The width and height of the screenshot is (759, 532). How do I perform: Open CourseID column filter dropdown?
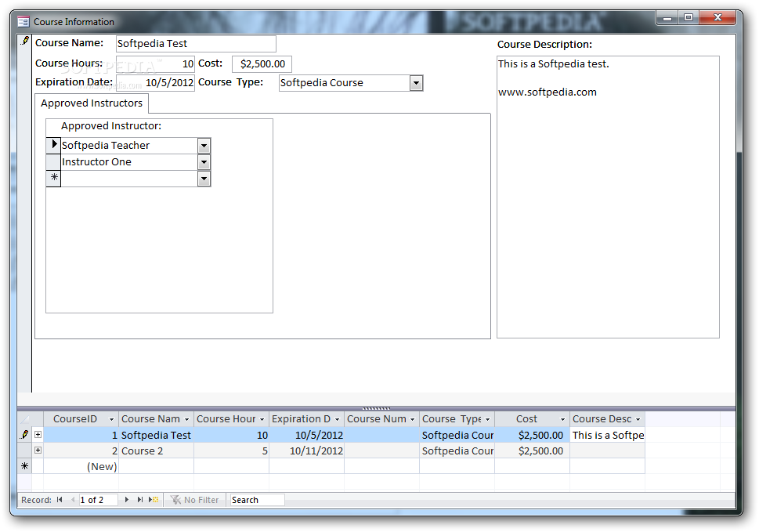112,419
